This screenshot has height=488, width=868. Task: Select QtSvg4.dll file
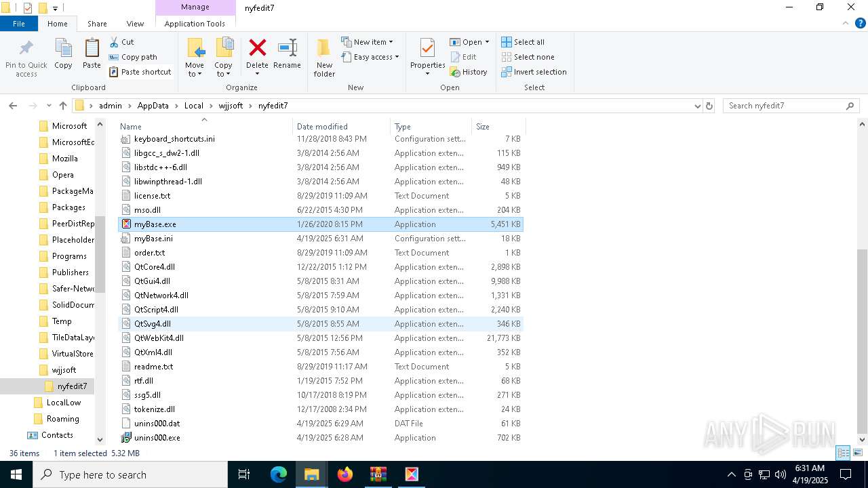click(320, 324)
